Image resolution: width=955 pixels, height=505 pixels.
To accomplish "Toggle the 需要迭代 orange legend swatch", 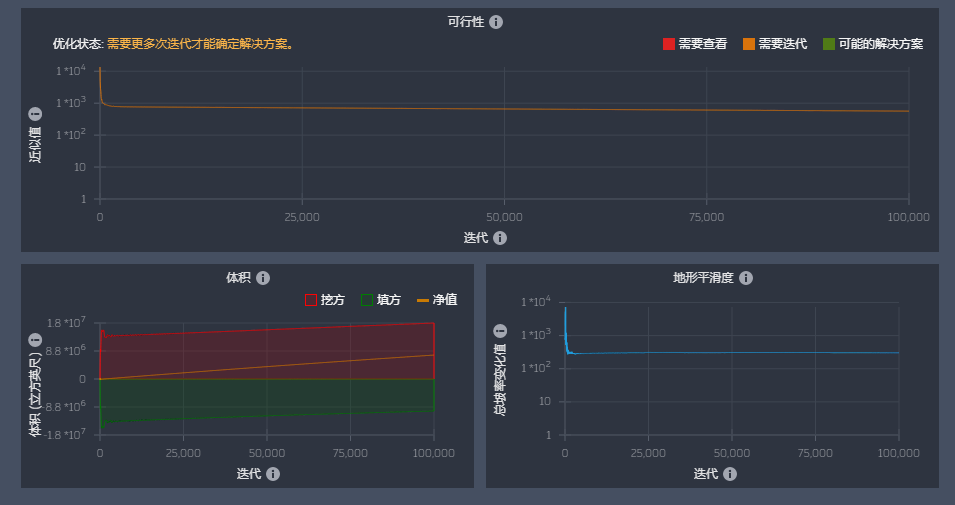I will coord(749,44).
